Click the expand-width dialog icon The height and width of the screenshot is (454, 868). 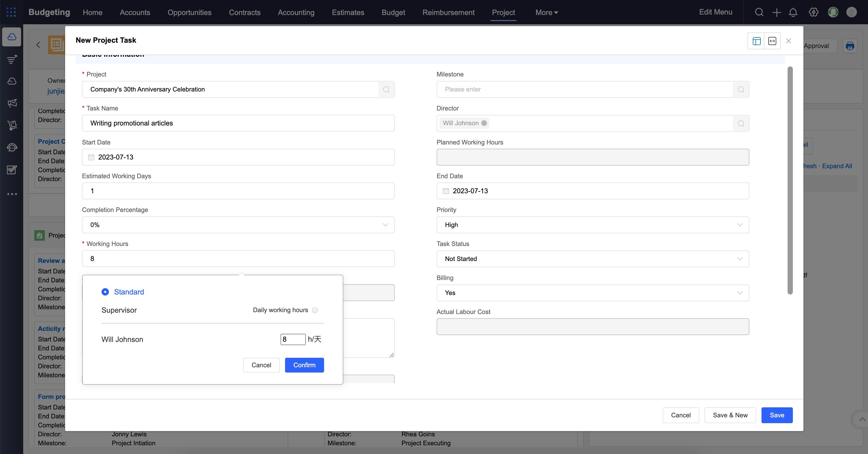click(x=772, y=41)
